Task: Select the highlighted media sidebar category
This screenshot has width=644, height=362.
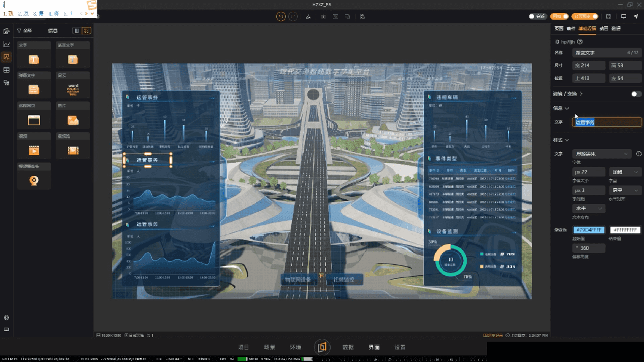Action: pos(7,57)
